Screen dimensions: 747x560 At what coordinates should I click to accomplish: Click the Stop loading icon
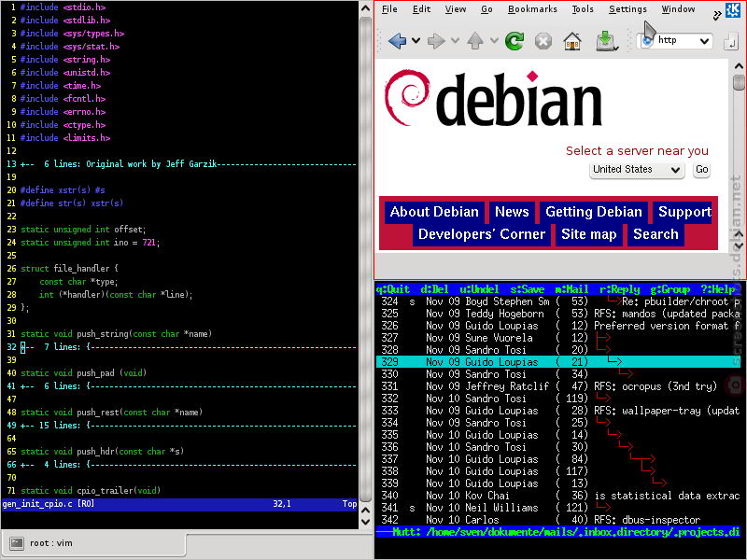[543, 41]
